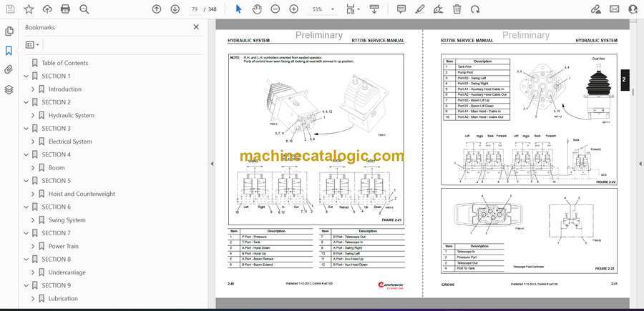Screen dimensions: 644x311
Task: Select the SECTION 7 bookmark
Action: point(56,233)
